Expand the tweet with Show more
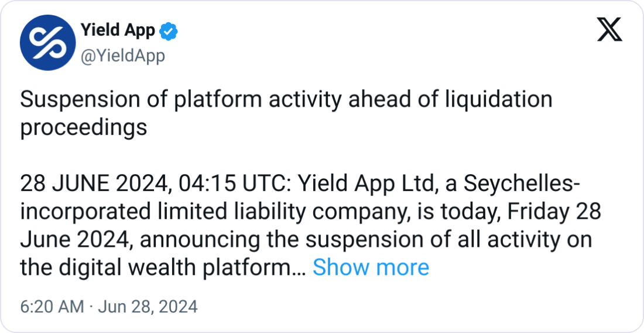 pyautogui.click(x=371, y=267)
